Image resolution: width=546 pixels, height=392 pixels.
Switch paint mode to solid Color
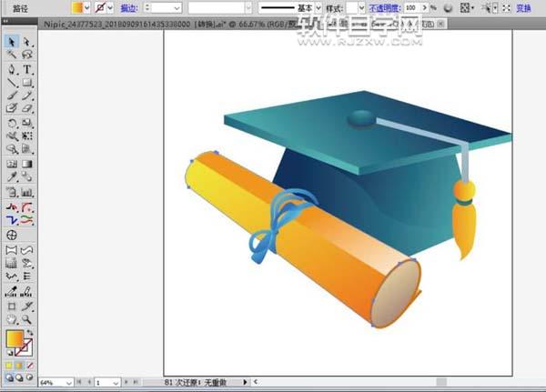click(x=9, y=367)
